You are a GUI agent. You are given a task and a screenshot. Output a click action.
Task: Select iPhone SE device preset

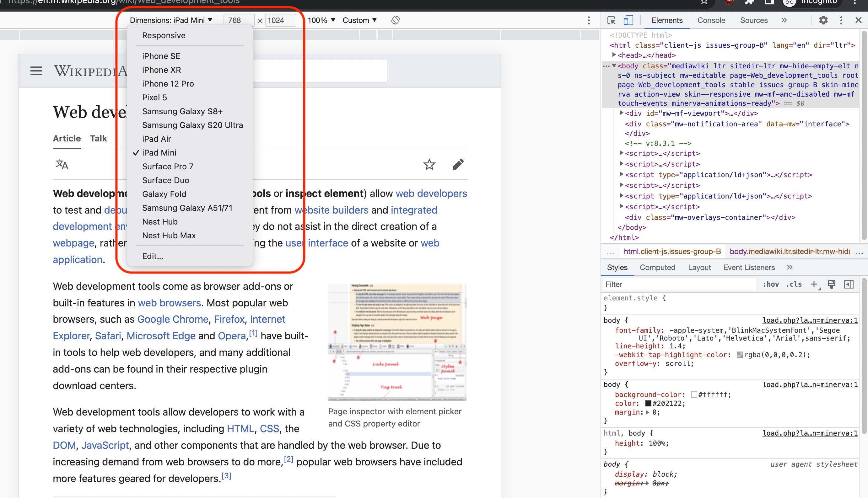click(x=161, y=56)
